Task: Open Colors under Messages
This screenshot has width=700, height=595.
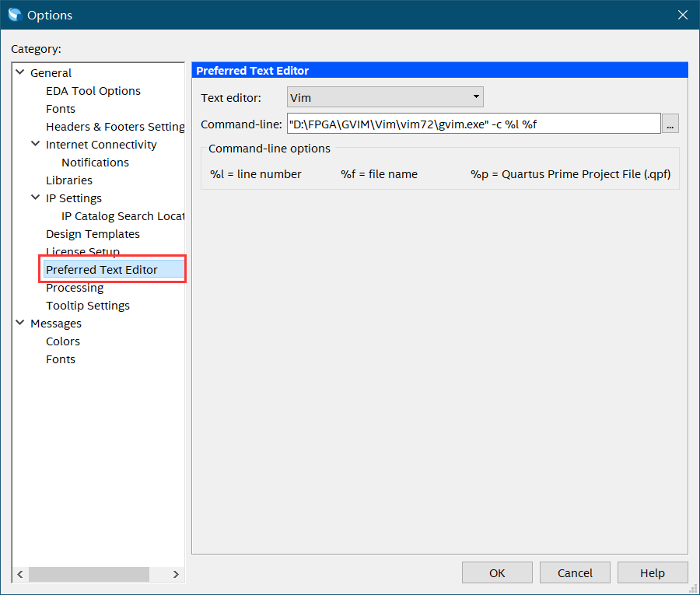Action: [x=63, y=341]
